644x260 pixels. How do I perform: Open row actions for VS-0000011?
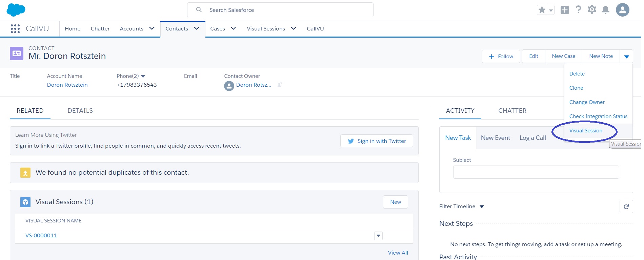tap(378, 236)
